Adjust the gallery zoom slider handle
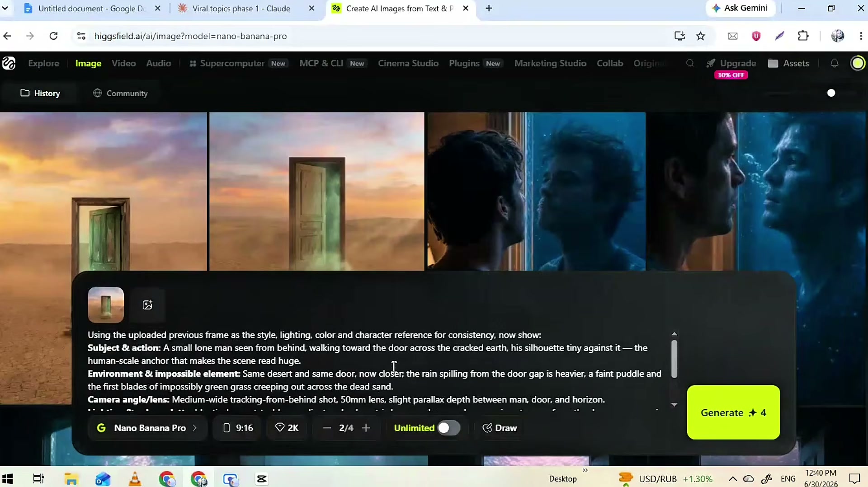 click(x=831, y=93)
